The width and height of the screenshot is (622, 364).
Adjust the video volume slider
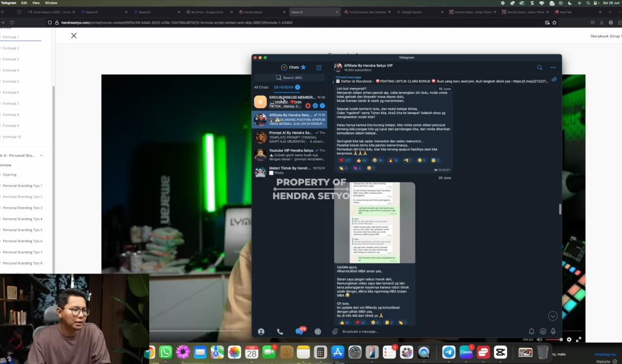click(x=554, y=340)
